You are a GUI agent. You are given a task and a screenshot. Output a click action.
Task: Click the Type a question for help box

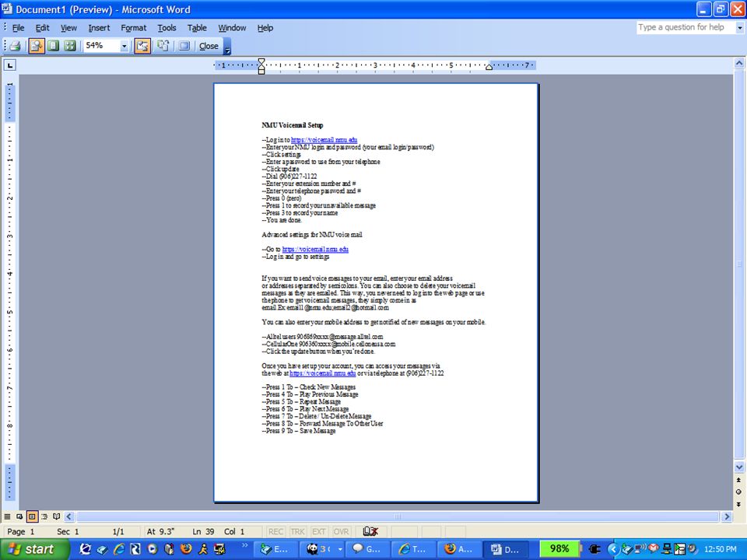point(686,27)
